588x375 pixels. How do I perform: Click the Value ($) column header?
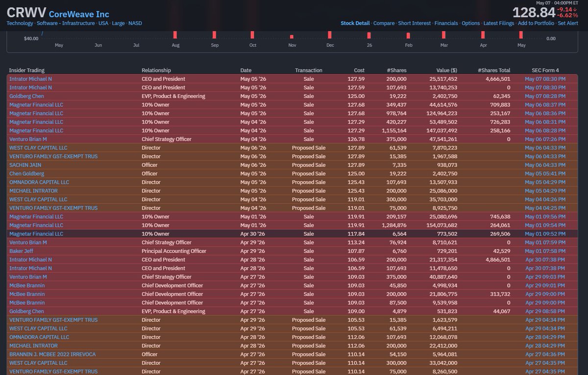(447, 70)
